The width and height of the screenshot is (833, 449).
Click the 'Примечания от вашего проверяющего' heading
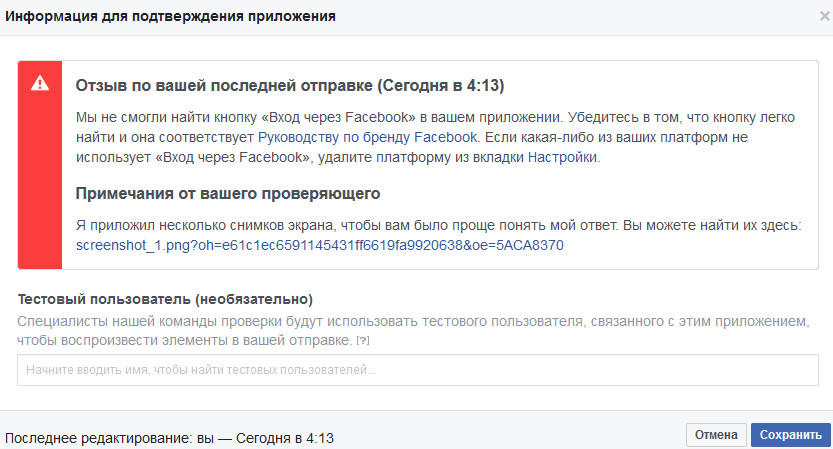(228, 193)
